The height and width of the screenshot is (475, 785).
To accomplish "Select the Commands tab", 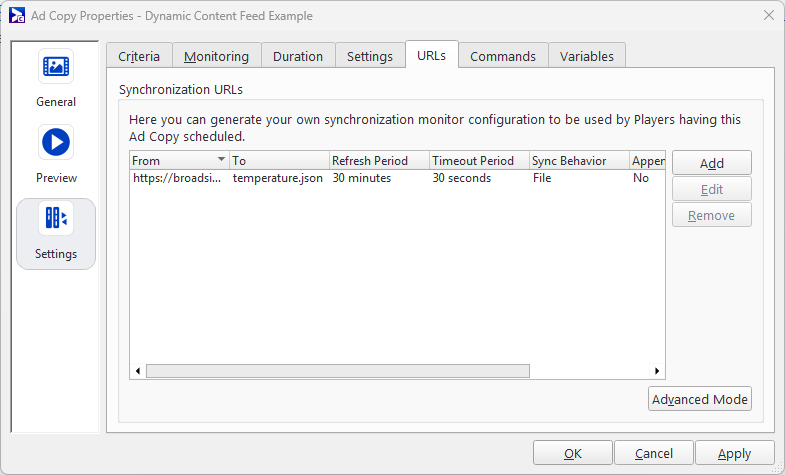I will 503,56.
